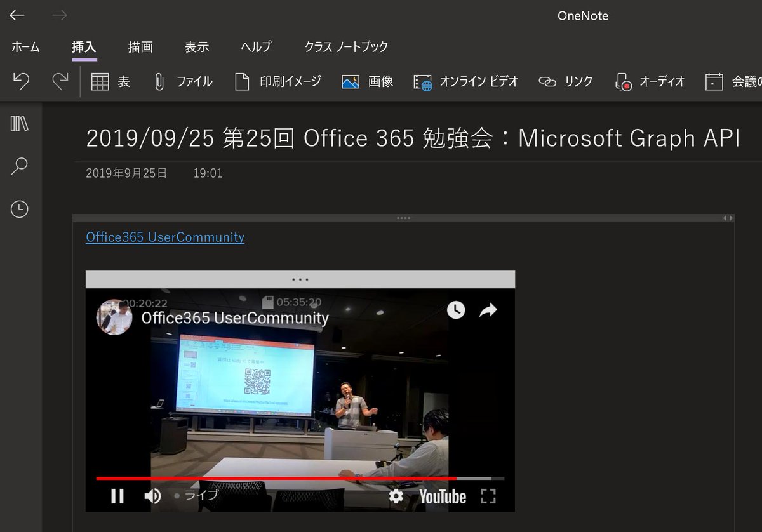Insert a 印刷イメージ printout

click(x=277, y=81)
